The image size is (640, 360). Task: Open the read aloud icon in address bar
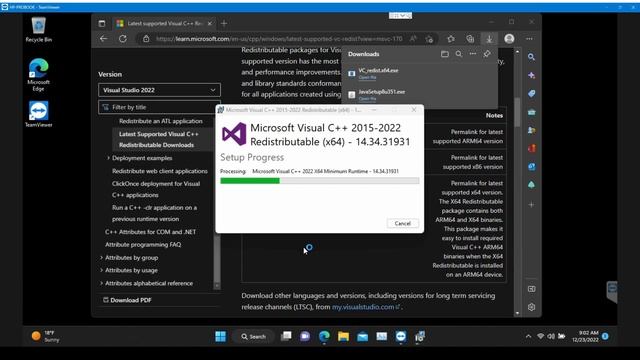(413, 39)
